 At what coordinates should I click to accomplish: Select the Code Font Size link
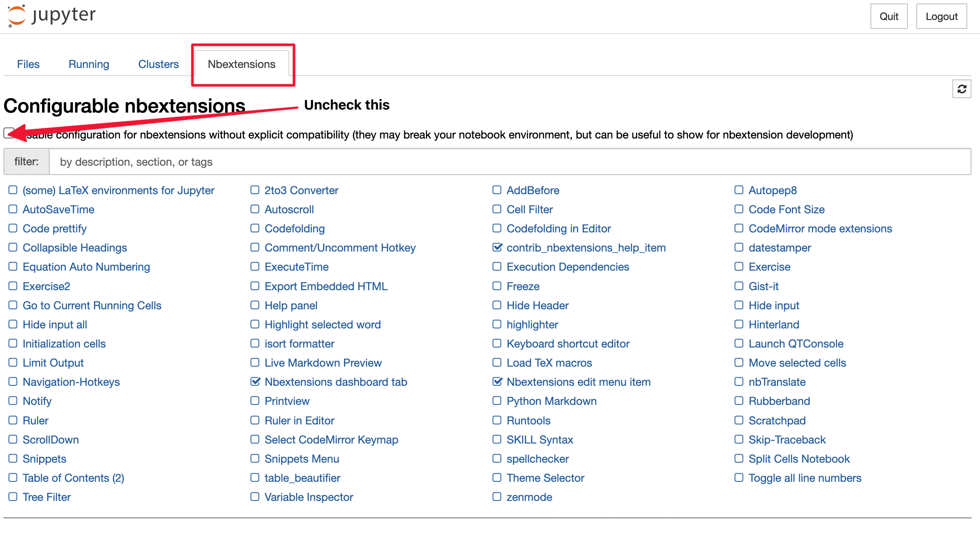point(787,209)
